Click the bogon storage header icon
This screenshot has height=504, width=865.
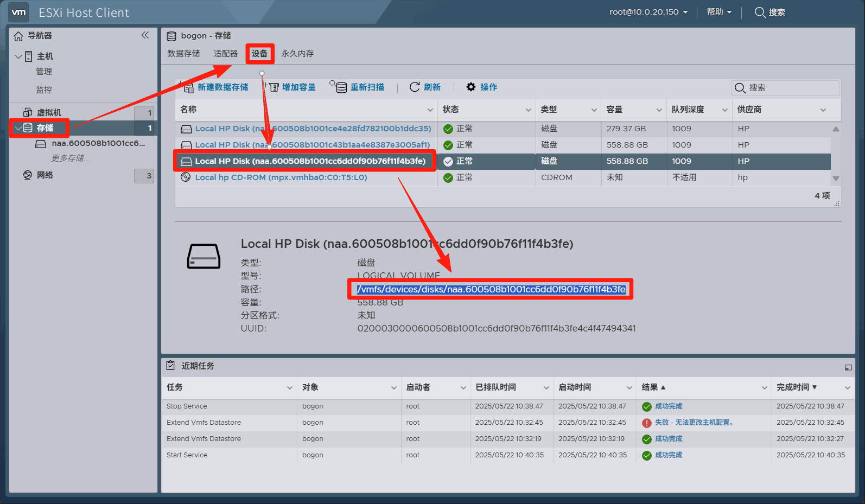(171, 36)
